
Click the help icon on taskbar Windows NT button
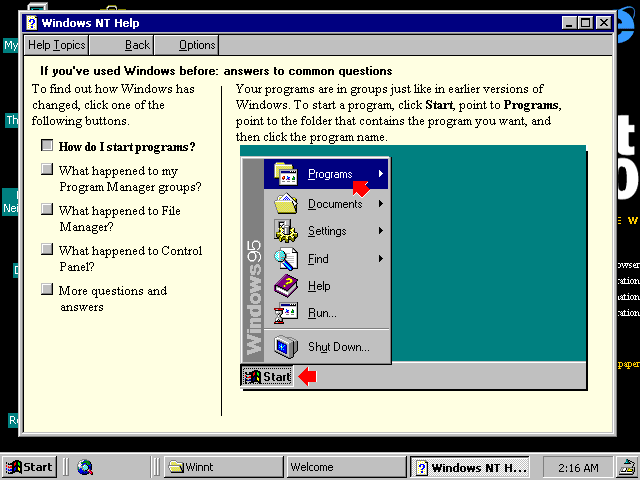422,467
